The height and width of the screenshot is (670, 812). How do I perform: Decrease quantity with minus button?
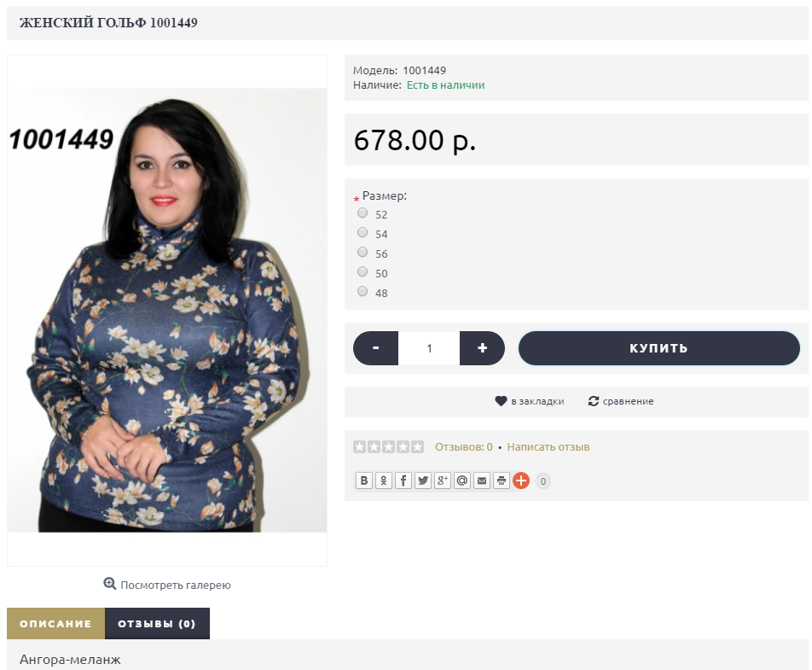(376, 348)
